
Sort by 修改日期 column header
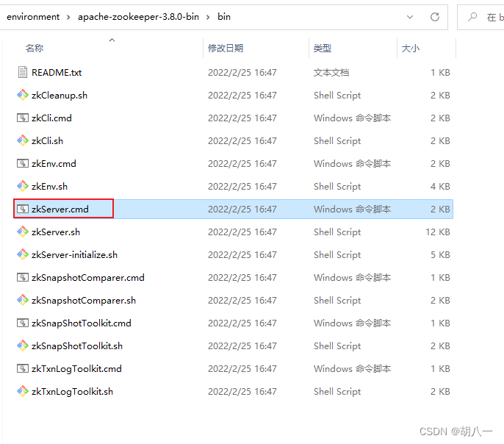[226, 49]
